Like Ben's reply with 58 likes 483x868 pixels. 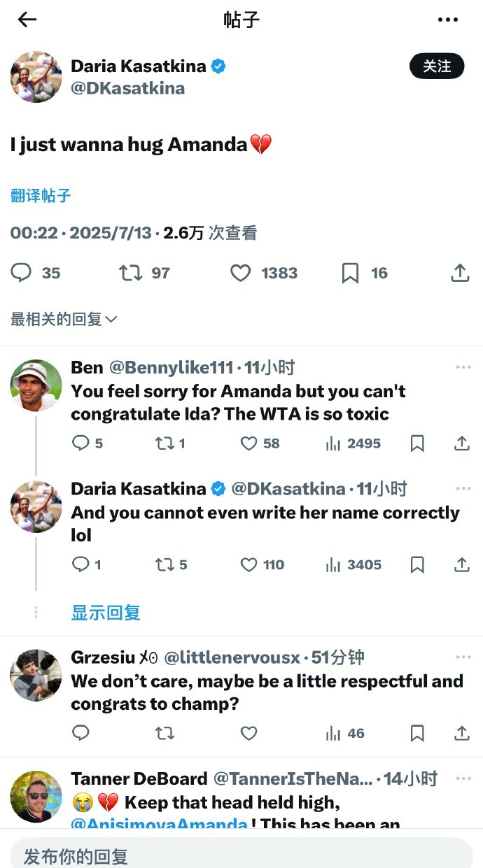(x=249, y=443)
